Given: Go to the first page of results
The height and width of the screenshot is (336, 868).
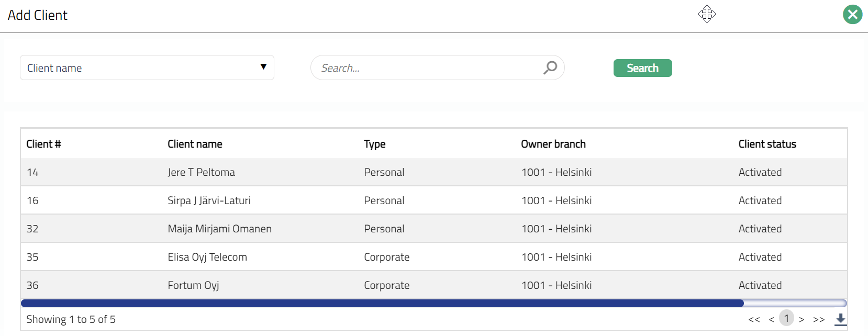Looking at the screenshot, I should (x=754, y=319).
